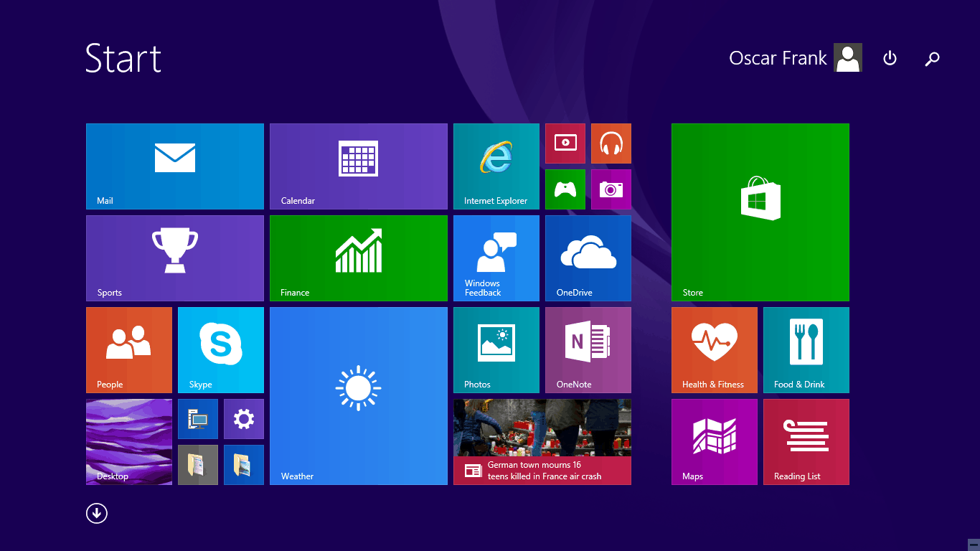Click the zoom-out button in bottom-right corner

point(973,545)
